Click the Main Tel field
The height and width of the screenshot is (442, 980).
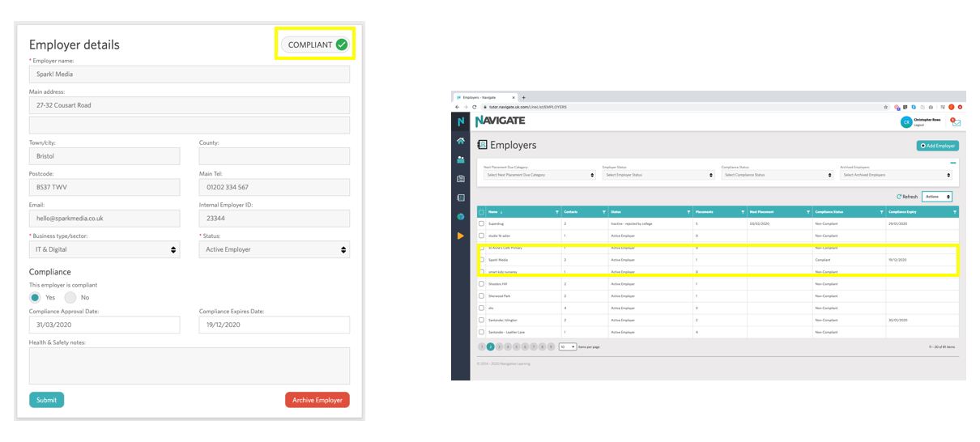[x=275, y=187]
